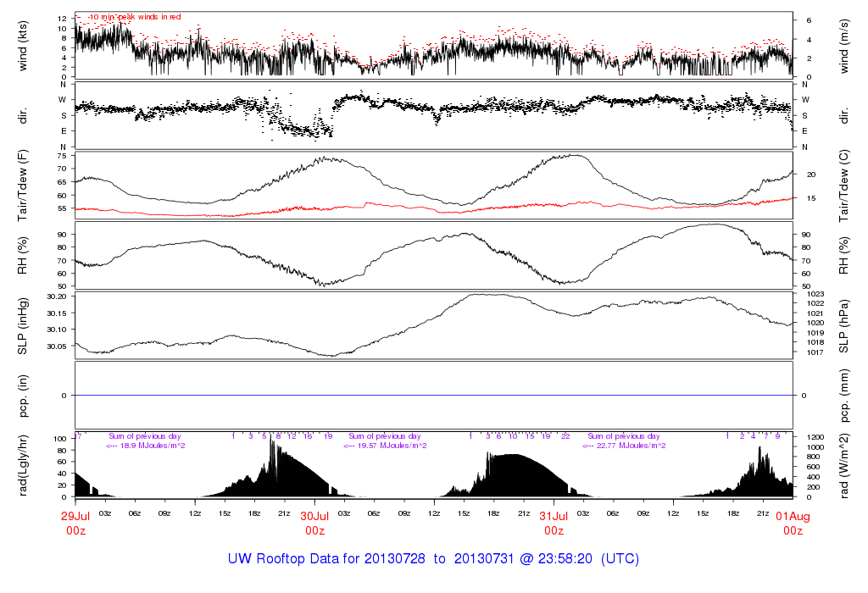Click the 'wind (m/s)' right axis label
Image resolution: width=868 pixels, height=593 pixels.
tap(846, 46)
